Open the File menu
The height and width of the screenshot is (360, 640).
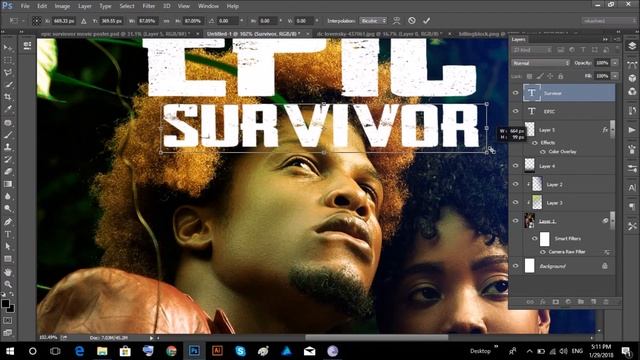click(x=25, y=6)
